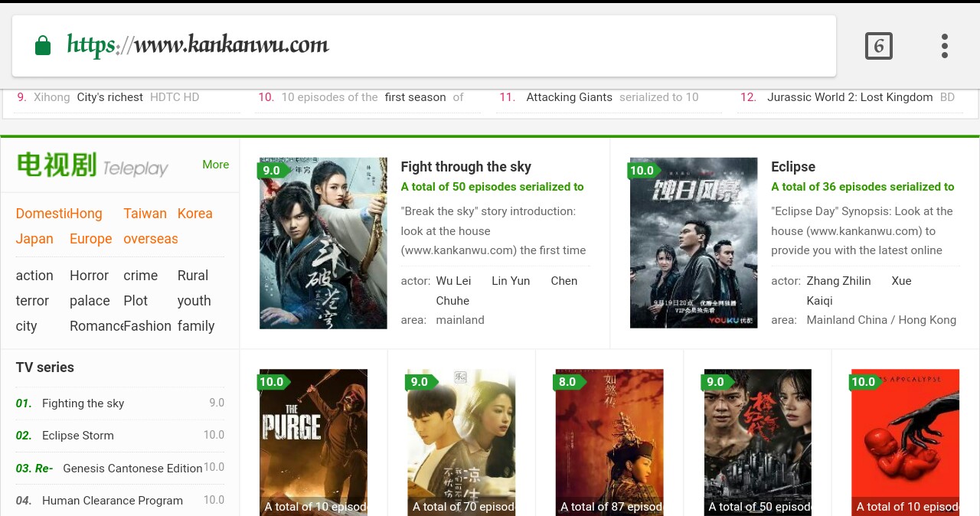The height and width of the screenshot is (516, 980).
Task: Choose the palace genre
Action: tap(90, 301)
